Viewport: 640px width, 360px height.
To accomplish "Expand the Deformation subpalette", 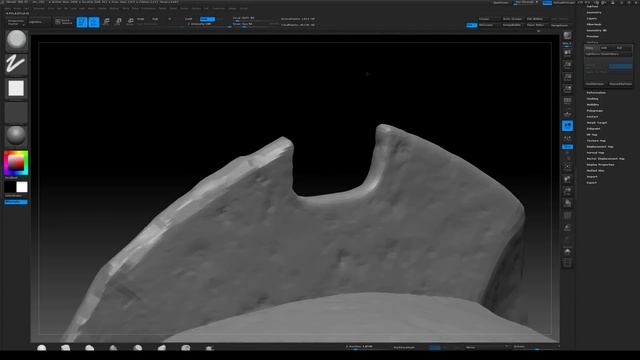I will click(596, 93).
